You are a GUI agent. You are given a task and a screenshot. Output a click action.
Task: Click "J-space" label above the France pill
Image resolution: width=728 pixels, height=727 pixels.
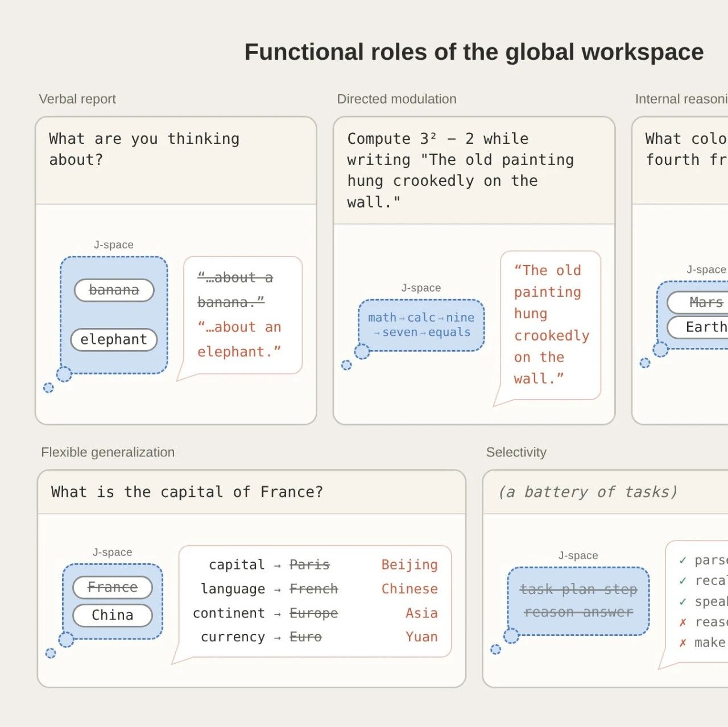pyautogui.click(x=113, y=552)
